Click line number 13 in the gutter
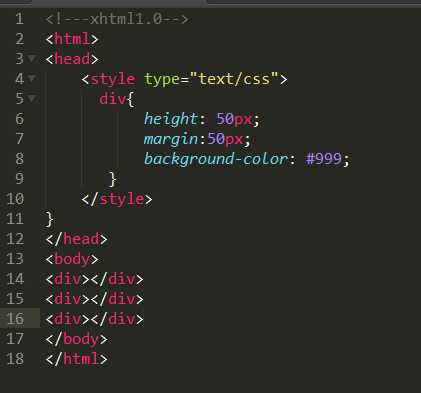The width and height of the screenshot is (421, 393). click(x=15, y=259)
